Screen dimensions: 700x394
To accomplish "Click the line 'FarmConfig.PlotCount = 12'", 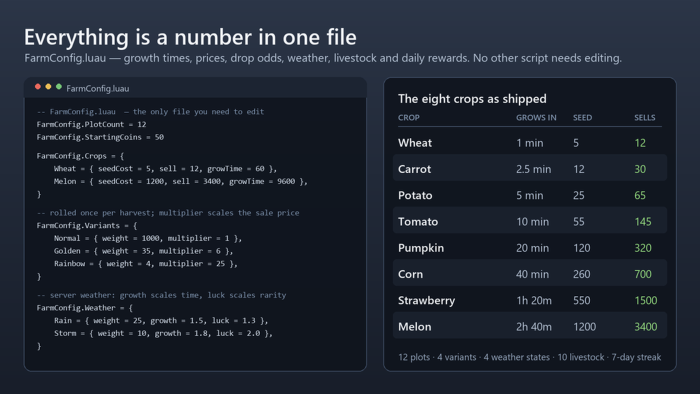I will (92, 124).
